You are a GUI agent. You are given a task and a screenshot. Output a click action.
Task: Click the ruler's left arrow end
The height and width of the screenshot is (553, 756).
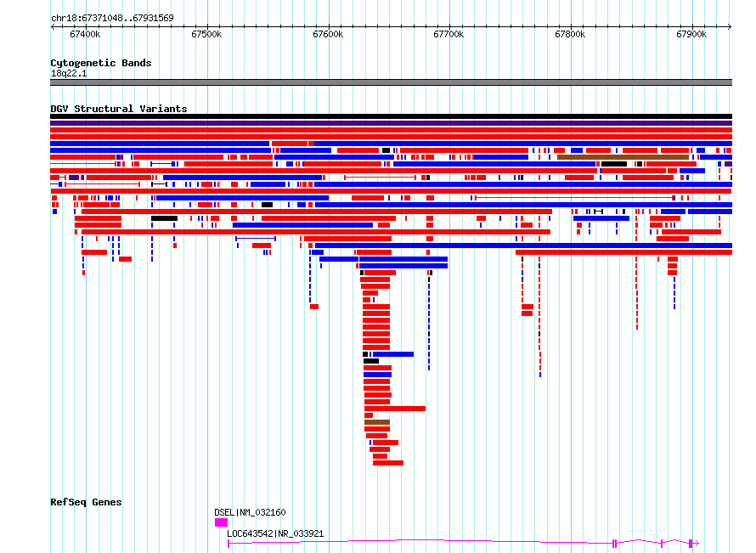(53, 27)
